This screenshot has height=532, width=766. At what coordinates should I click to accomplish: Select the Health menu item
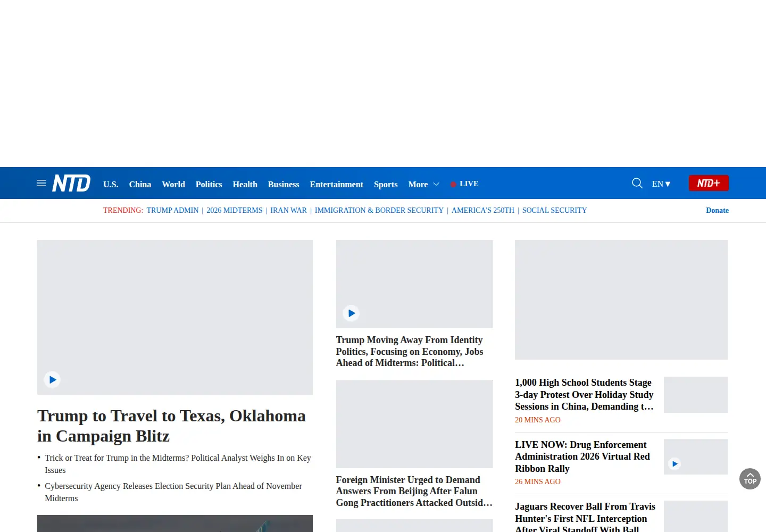point(245,184)
